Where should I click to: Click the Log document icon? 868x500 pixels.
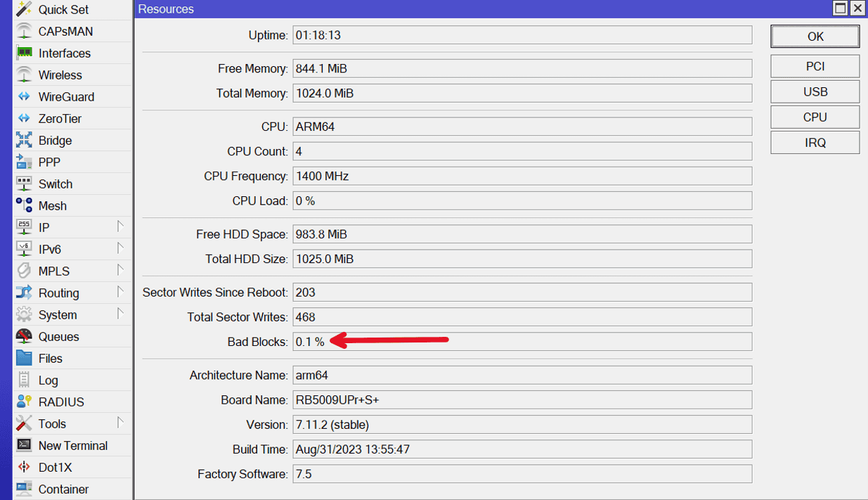24,380
